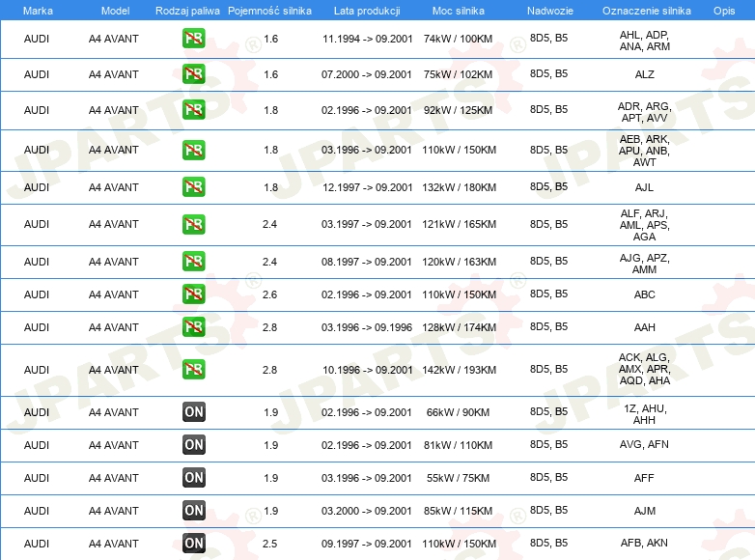Select engine codes AHL, ADP, ANA, ARM
The image size is (755, 560).
pos(644,41)
